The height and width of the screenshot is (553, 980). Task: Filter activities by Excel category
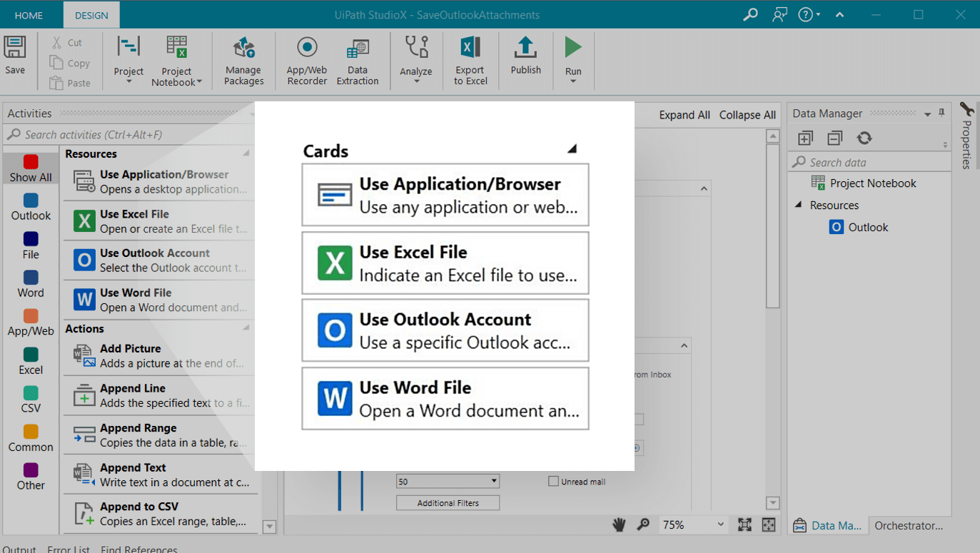click(31, 362)
